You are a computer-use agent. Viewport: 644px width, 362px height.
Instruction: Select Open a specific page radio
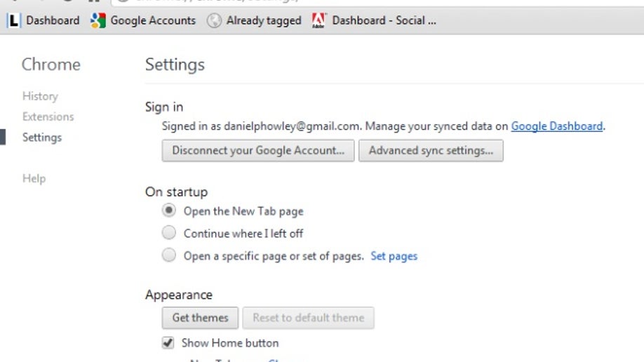pyautogui.click(x=169, y=255)
